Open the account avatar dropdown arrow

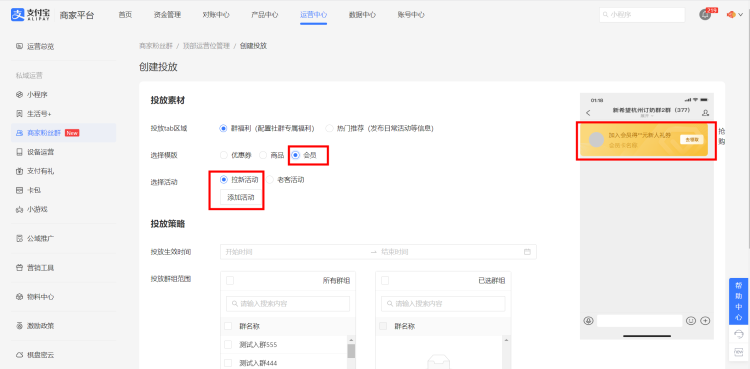tap(741, 15)
